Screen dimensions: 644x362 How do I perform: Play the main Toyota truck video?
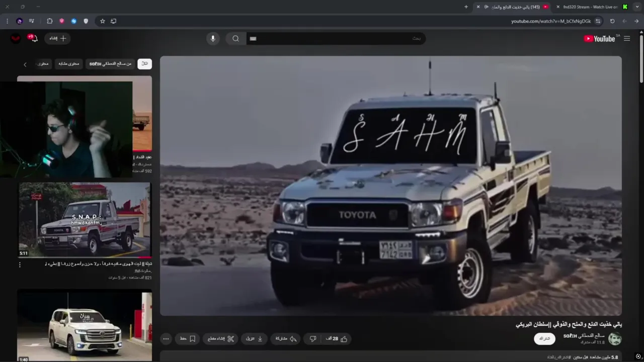(x=391, y=186)
